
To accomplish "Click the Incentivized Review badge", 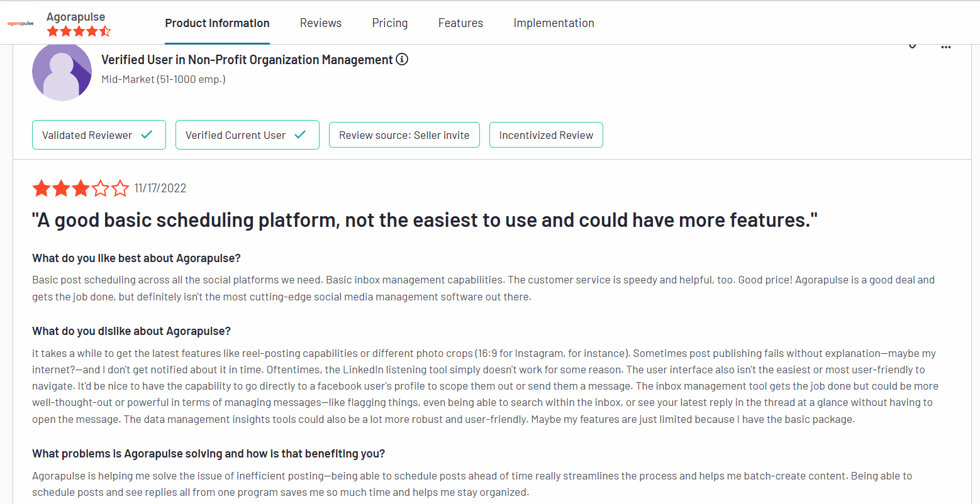I will coord(546,135).
